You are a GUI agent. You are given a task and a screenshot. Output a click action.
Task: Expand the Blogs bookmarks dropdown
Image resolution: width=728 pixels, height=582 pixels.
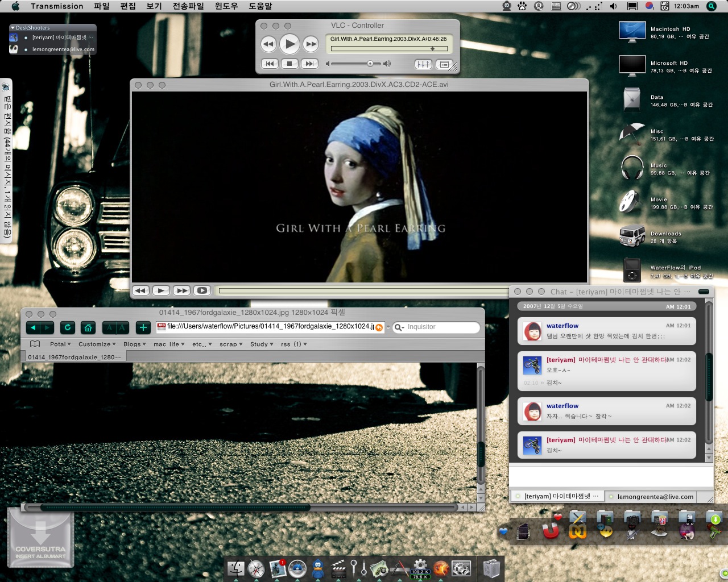click(x=134, y=344)
